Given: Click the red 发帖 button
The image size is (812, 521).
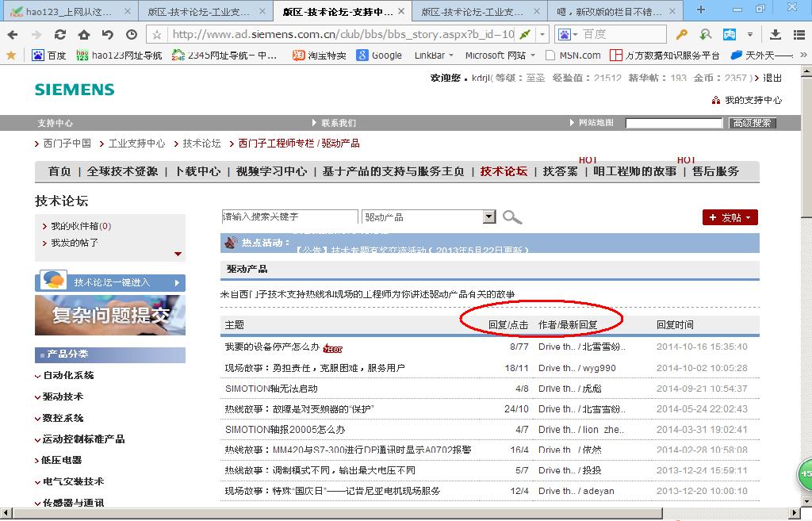Looking at the screenshot, I should tap(730, 217).
